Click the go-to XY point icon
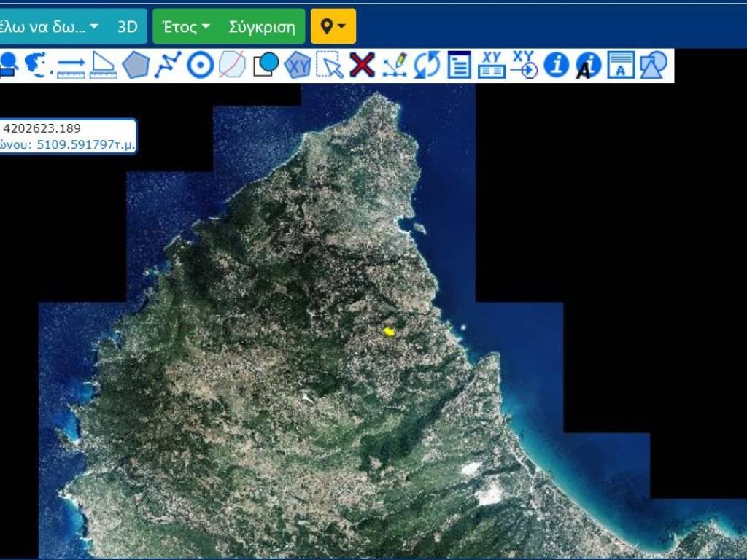 point(524,66)
